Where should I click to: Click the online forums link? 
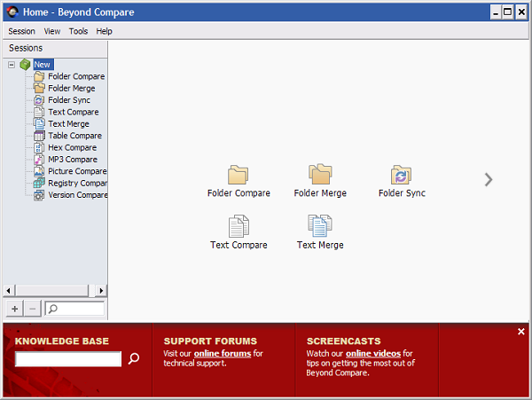tap(223, 354)
